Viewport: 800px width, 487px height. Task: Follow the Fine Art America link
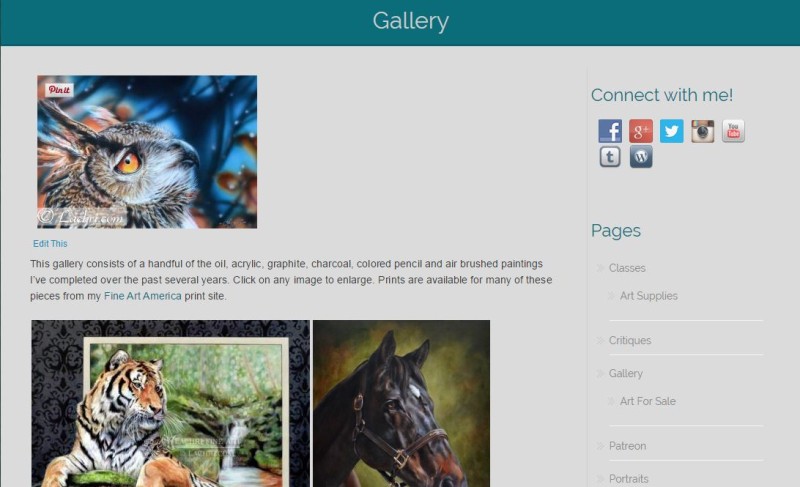click(x=142, y=296)
